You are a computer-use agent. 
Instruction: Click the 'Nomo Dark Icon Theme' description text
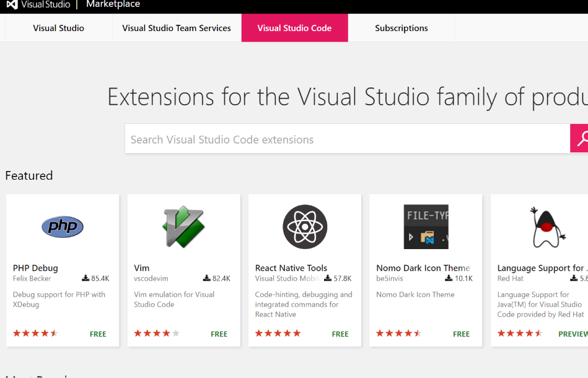pos(415,294)
